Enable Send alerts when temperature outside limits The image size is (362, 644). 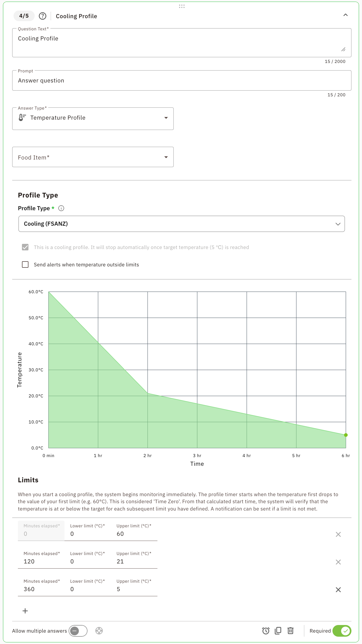pos(25,264)
